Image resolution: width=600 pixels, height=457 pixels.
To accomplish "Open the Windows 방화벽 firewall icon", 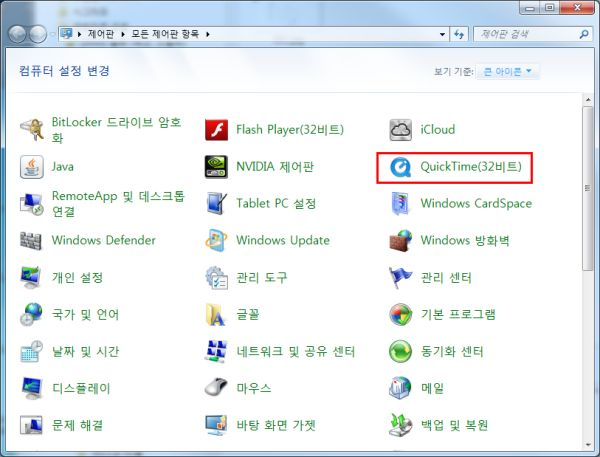I will tap(401, 240).
